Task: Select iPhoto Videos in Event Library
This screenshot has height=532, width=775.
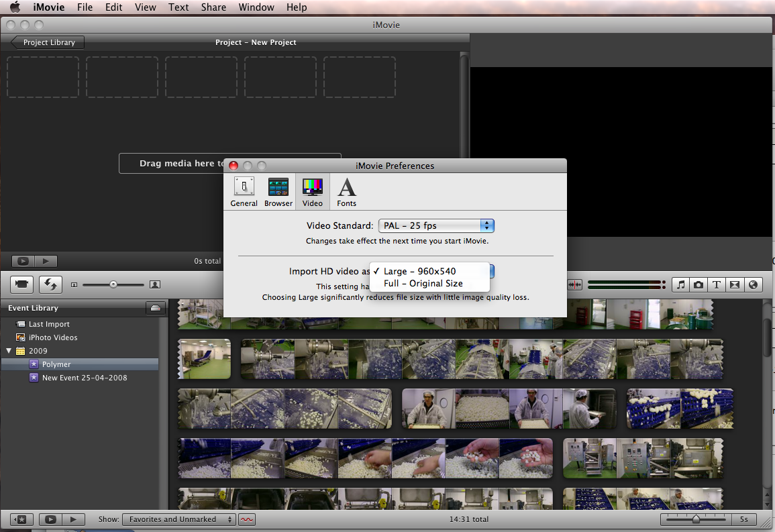Action: point(53,337)
